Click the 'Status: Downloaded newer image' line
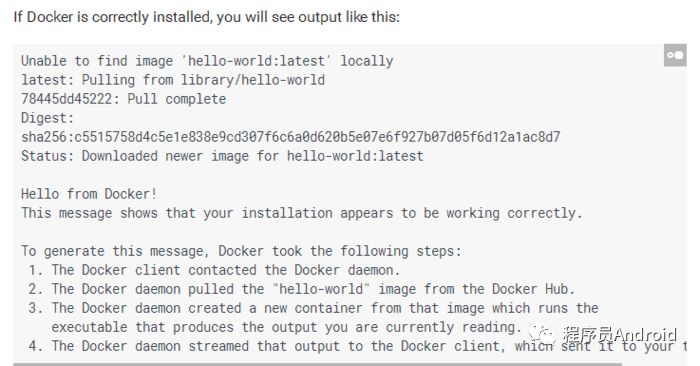The image size is (700, 366). [x=222, y=156]
